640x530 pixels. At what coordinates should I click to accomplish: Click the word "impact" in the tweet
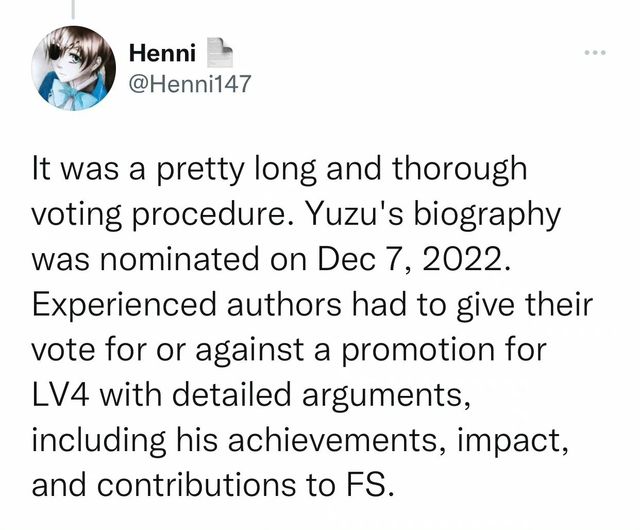click(x=507, y=440)
